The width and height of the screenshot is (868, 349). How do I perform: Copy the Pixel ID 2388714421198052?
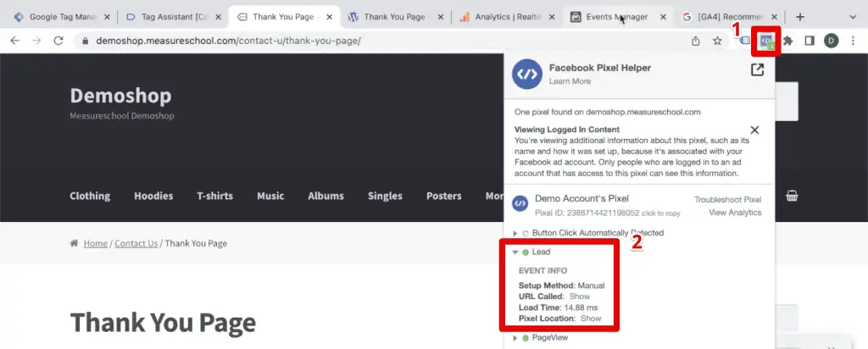[x=607, y=213]
